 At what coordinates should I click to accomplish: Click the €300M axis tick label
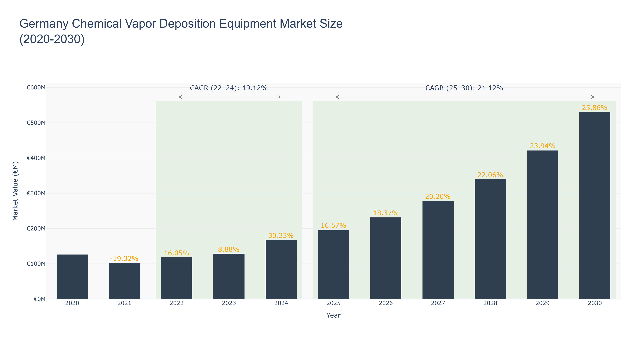pyautogui.click(x=36, y=193)
